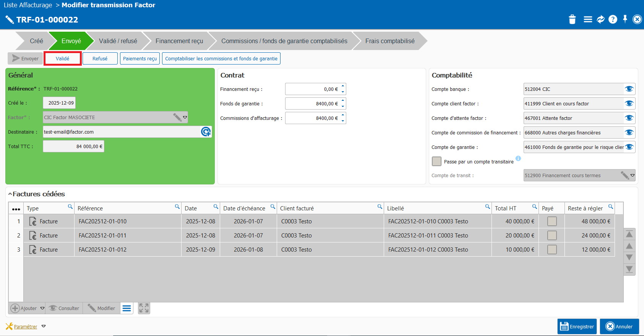Screen dimensions: 644x336
Task: Click the share arrow icon in header
Action: pyautogui.click(x=600, y=19)
